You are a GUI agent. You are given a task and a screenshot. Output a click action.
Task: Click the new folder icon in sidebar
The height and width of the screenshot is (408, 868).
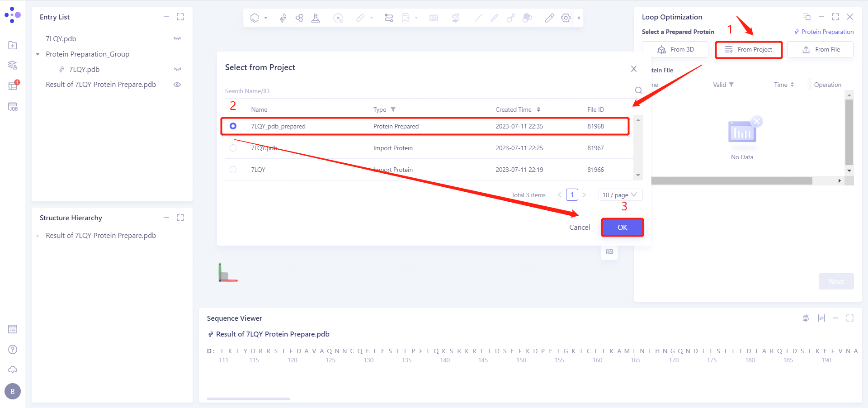(13, 45)
